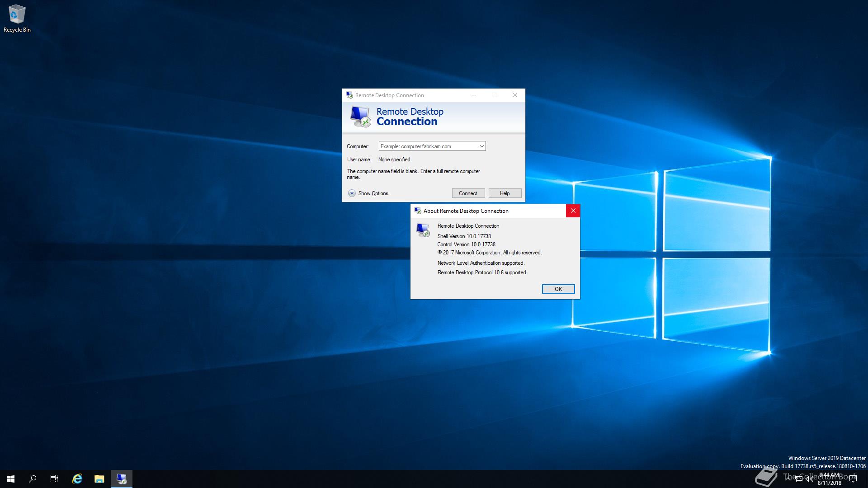Close the About Remote Desktop Connection dialog
Viewport: 868px width, 488px height.
click(573, 211)
